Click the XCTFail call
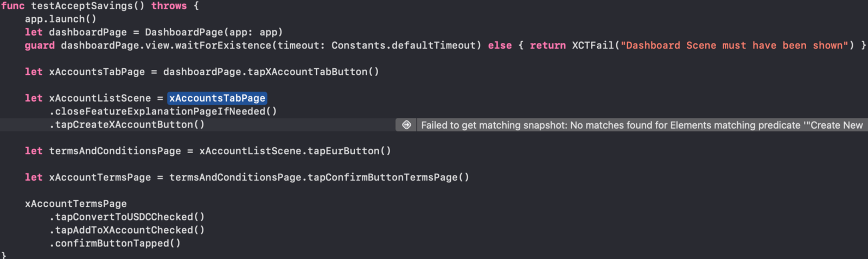The image size is (868, 259). pos(592,46)
